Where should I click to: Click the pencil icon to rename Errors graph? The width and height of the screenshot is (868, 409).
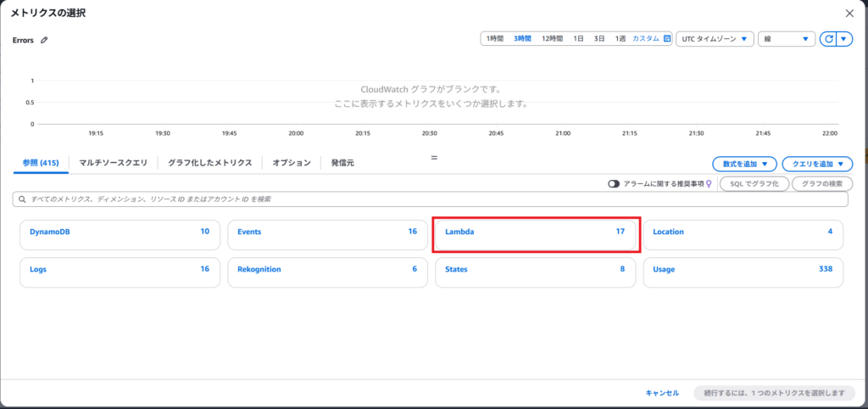pos(44,40)
